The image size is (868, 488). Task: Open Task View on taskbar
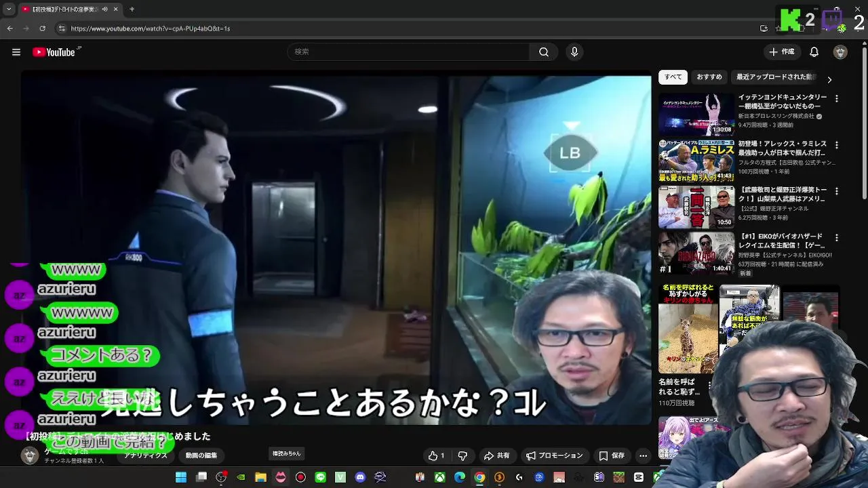pyautogui.click(x=201, y=477)
